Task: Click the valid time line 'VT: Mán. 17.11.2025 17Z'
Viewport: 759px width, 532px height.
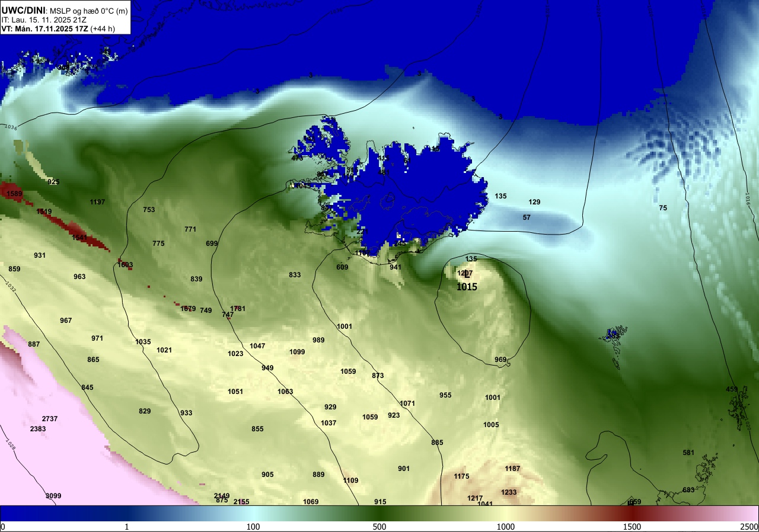Action: [45, 28]
